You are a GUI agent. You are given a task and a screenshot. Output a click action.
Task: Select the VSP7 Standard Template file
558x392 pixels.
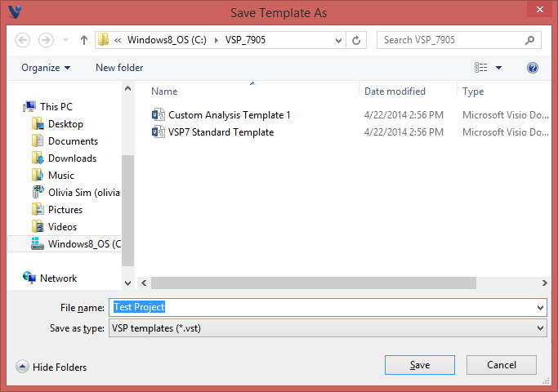click(221, 132)
